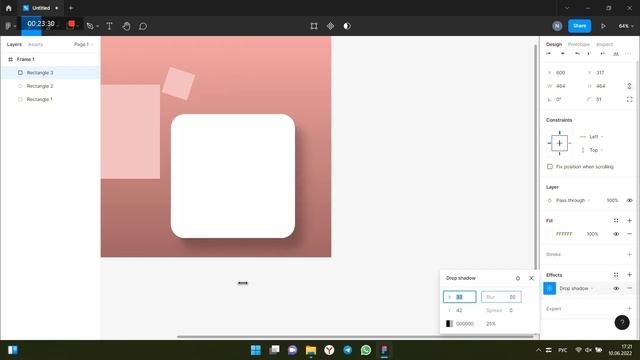640x360 pixels.
Task: Add a new effect with plus
Action: [629, 275]
